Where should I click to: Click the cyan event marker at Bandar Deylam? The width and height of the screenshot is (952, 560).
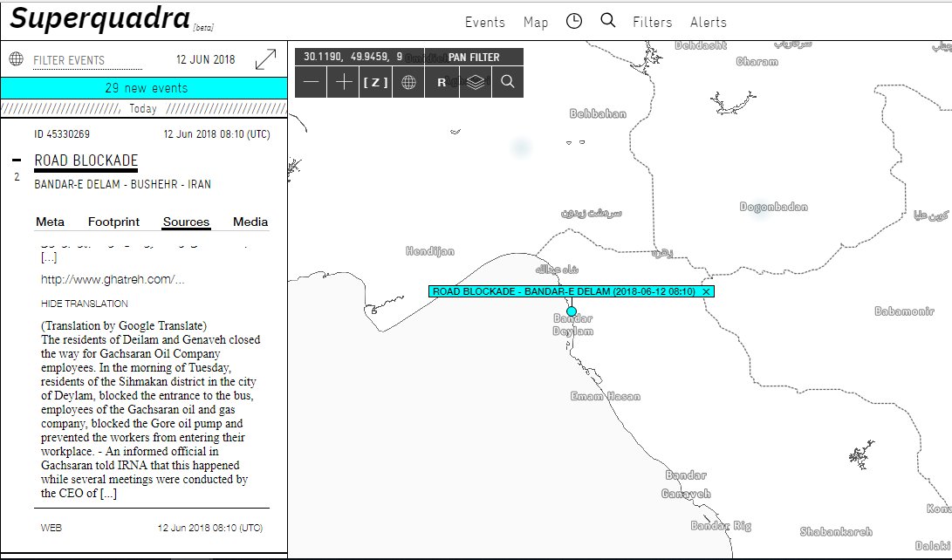[572, 311]
